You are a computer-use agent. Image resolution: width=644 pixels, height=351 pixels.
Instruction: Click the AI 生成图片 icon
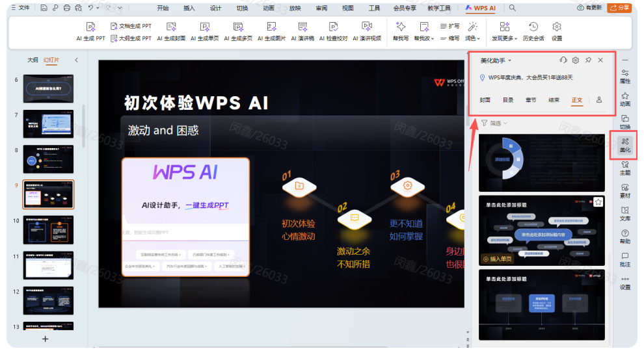[271, 27]
